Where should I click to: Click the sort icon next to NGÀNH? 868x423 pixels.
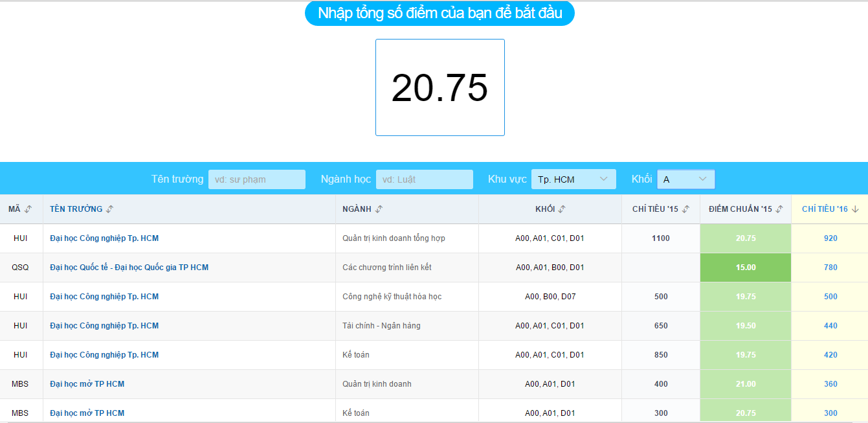point(380,209)
